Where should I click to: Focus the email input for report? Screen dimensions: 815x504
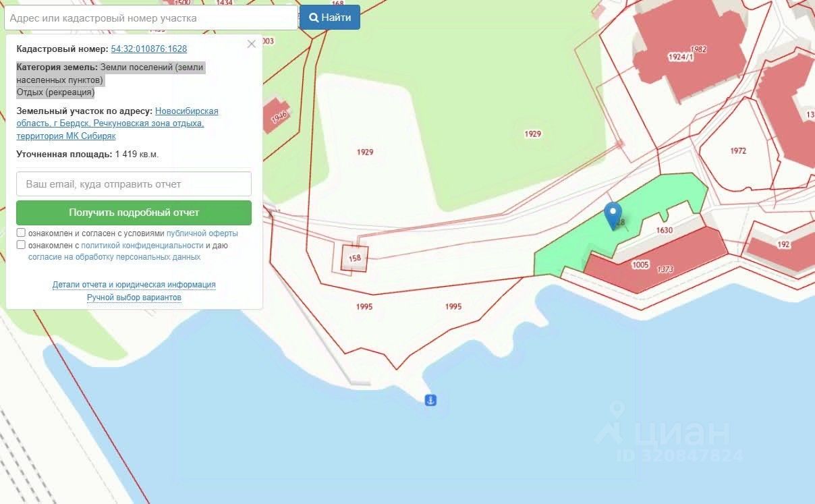[134, 184]
